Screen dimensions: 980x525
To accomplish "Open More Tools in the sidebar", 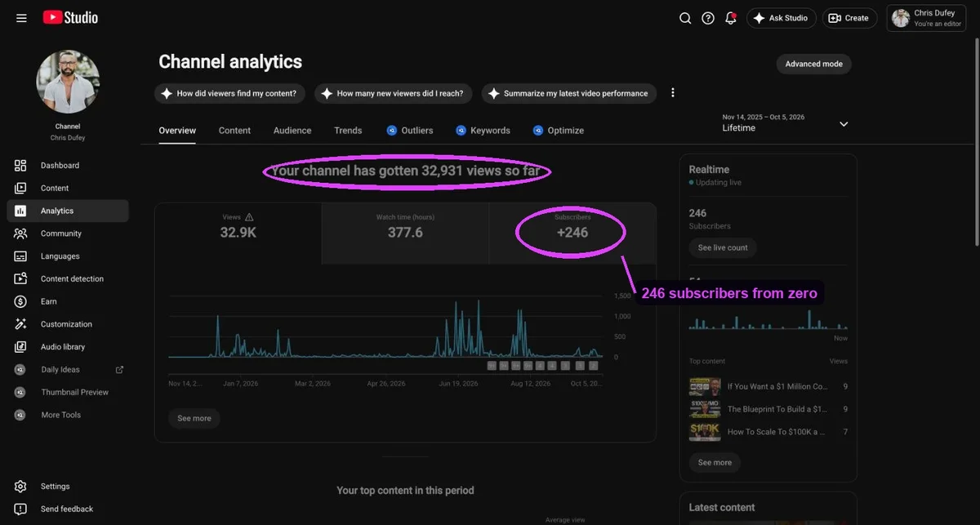I will pos(68,415).
